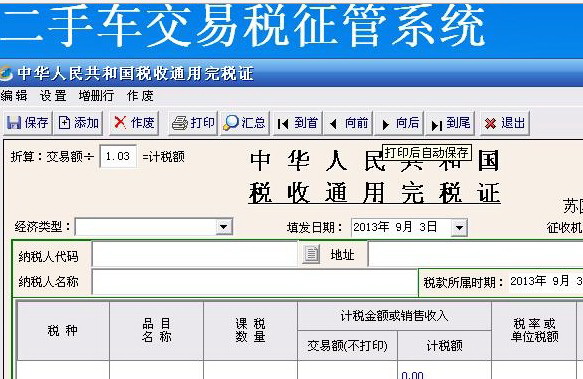Image resolution: width=583 pixels, height=379 pixels.
Task: Open the 汇总 summary magnifier button
Action: (244, 123)
